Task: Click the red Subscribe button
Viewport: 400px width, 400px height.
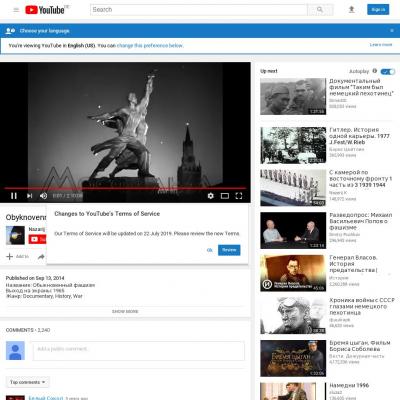Action: [37, 239]
